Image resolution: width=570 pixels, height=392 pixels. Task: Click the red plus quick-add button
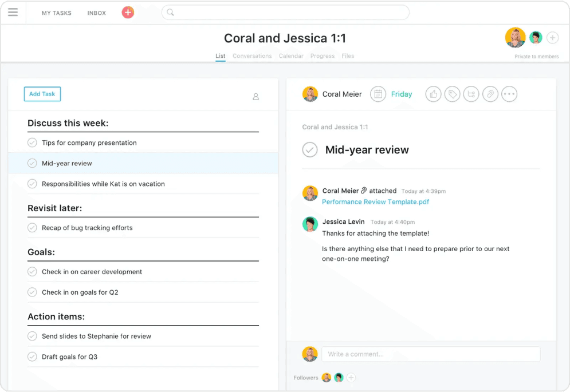(x=128, y=13)
